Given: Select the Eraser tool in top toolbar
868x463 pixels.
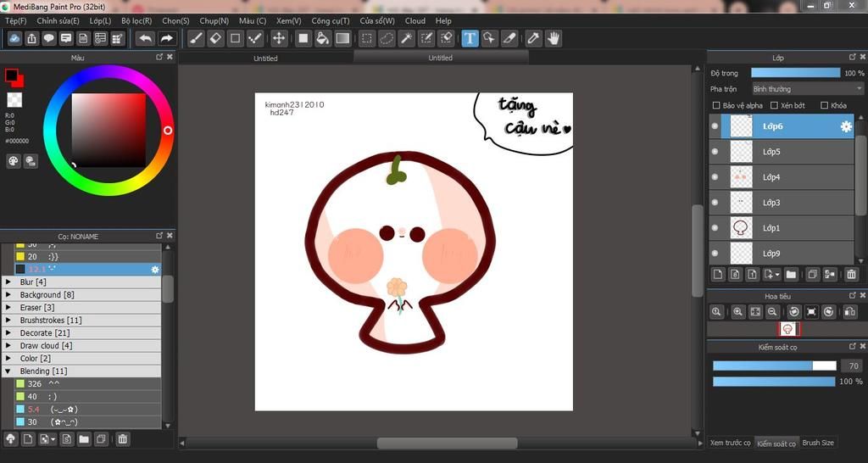Looking at the screenshot, I should 215,38.
